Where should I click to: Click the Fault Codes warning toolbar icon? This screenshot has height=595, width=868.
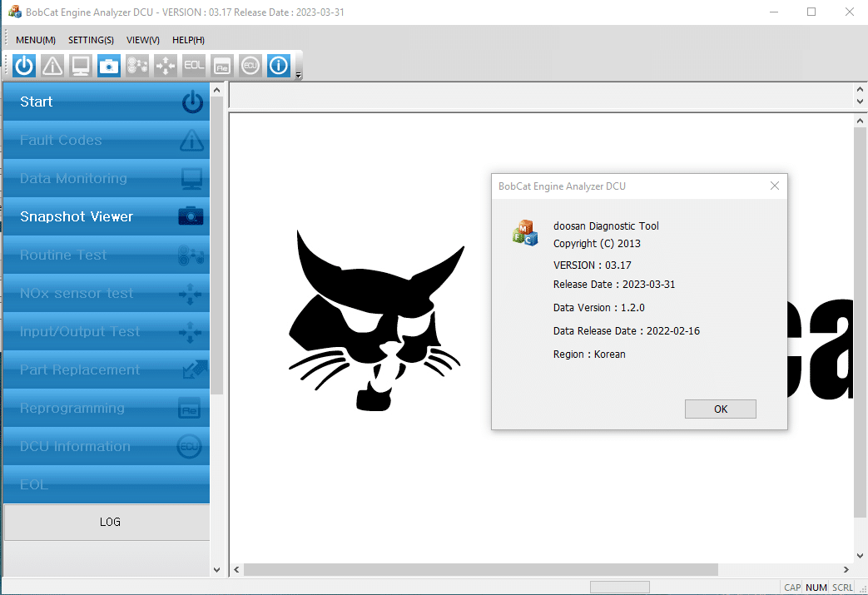52,66
